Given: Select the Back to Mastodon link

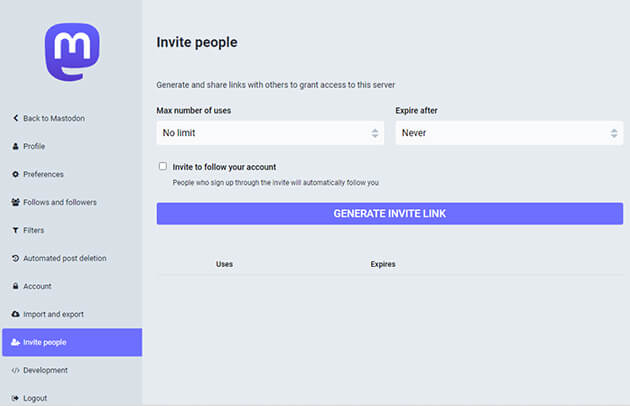Looking at the screenshot, I should click(54, 118).
